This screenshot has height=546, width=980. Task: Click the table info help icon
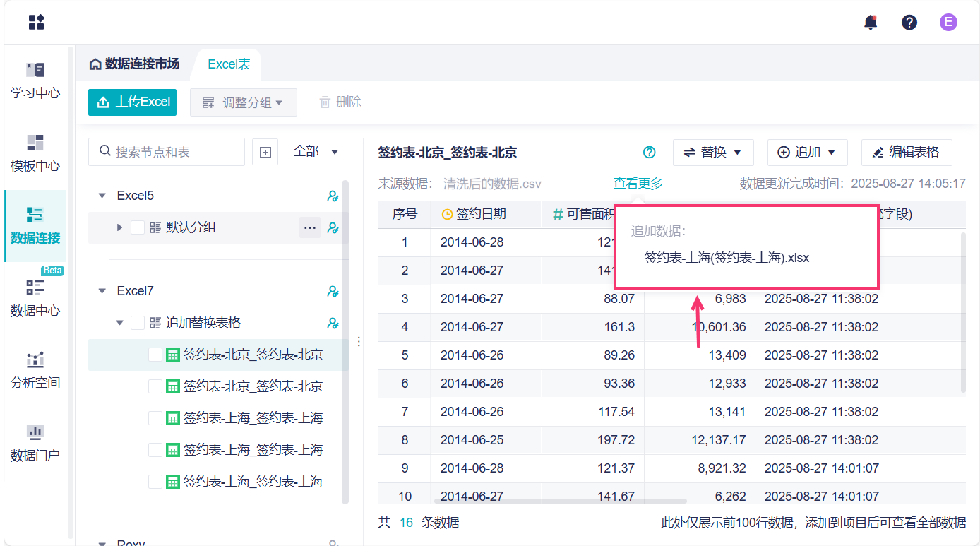[x=650, y=153]
